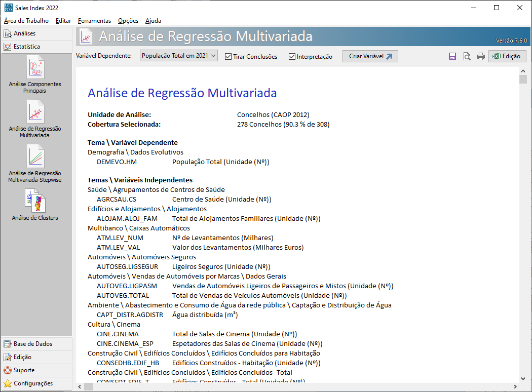
Task: Open the Ferramentas menu
Action: (94, 21)
